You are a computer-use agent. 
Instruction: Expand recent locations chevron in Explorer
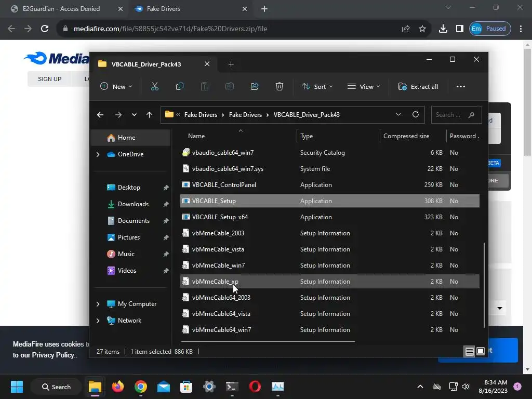(135, 115)
